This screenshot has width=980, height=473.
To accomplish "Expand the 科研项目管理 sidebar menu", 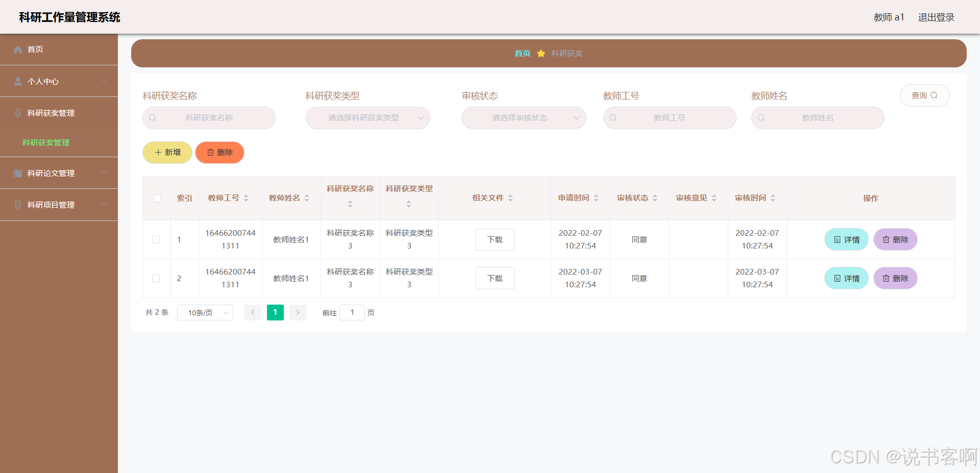I will click(x=59, y=205).
